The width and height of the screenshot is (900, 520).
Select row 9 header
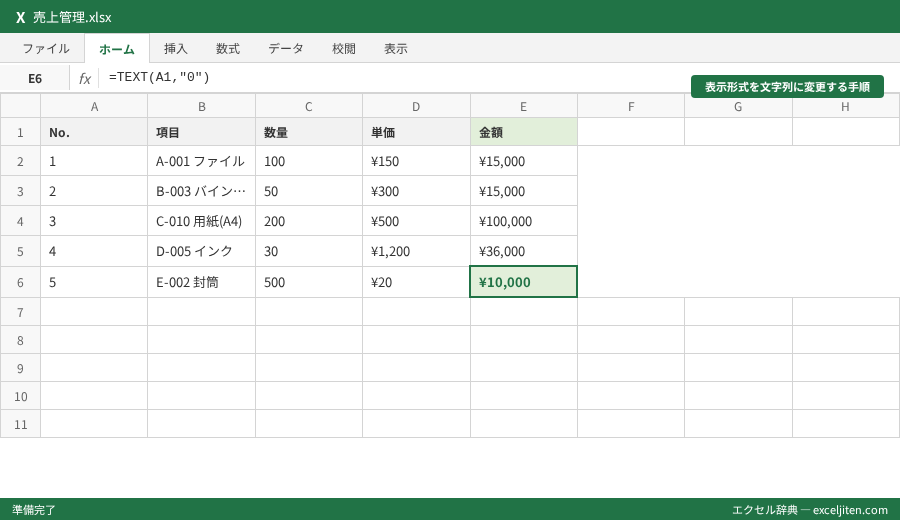click(x=20, y=368)
